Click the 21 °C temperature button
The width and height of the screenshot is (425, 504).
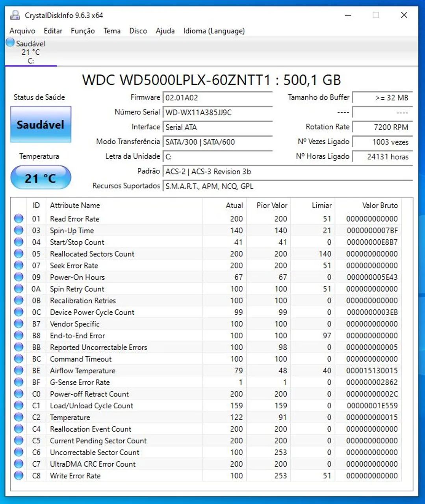(x=41, y=178)
